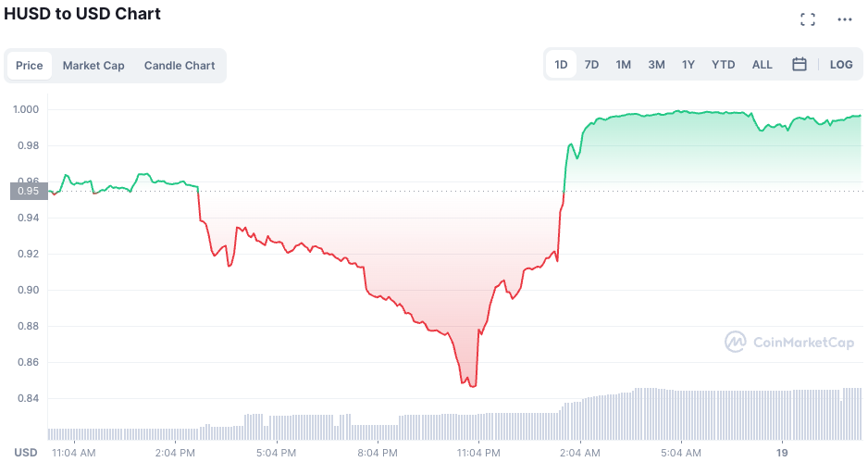Switch to the 3M time range
The image size is (868, 462).
(656, 65)
